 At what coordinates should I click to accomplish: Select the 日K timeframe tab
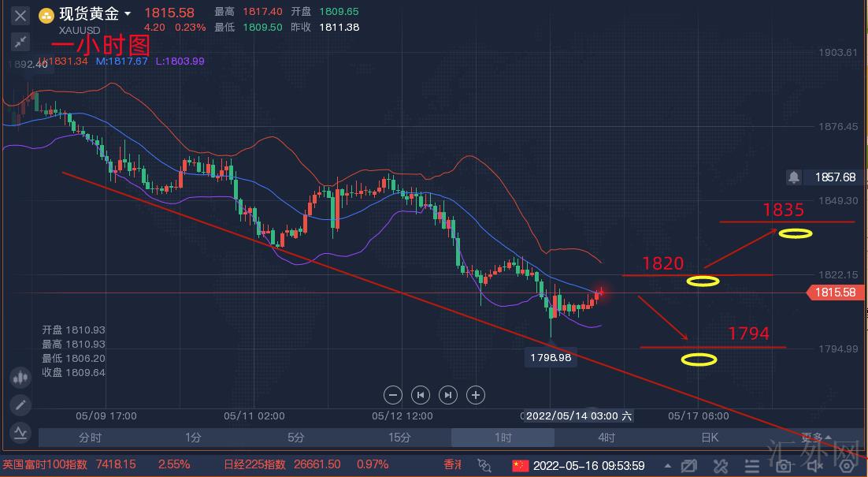[x=709, y=438]
